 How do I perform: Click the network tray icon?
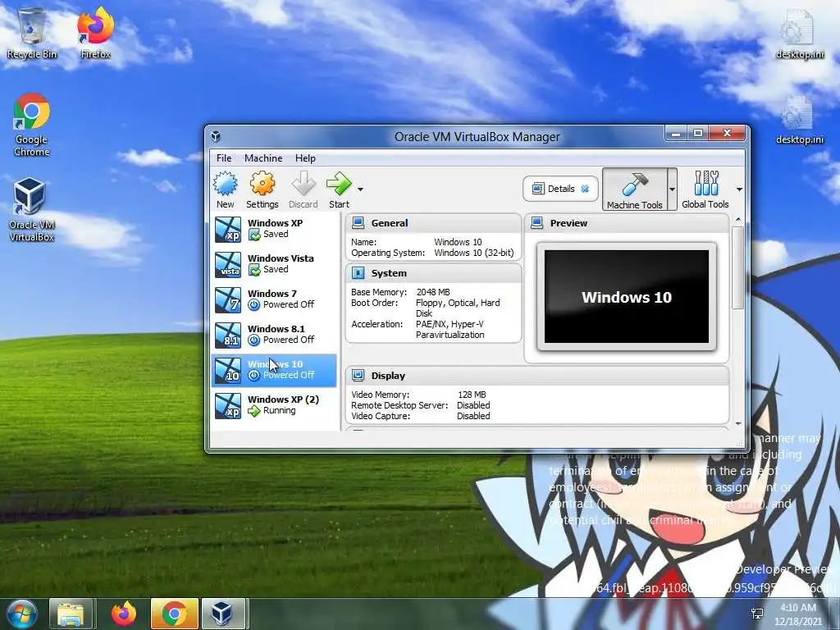[757, 614]
